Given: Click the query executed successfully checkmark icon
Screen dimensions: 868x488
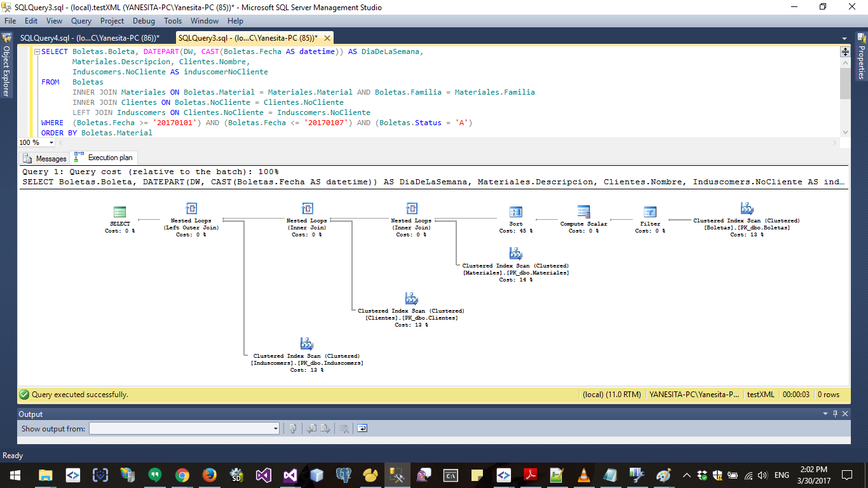Looking at the screenshot, I should [24, 395].
